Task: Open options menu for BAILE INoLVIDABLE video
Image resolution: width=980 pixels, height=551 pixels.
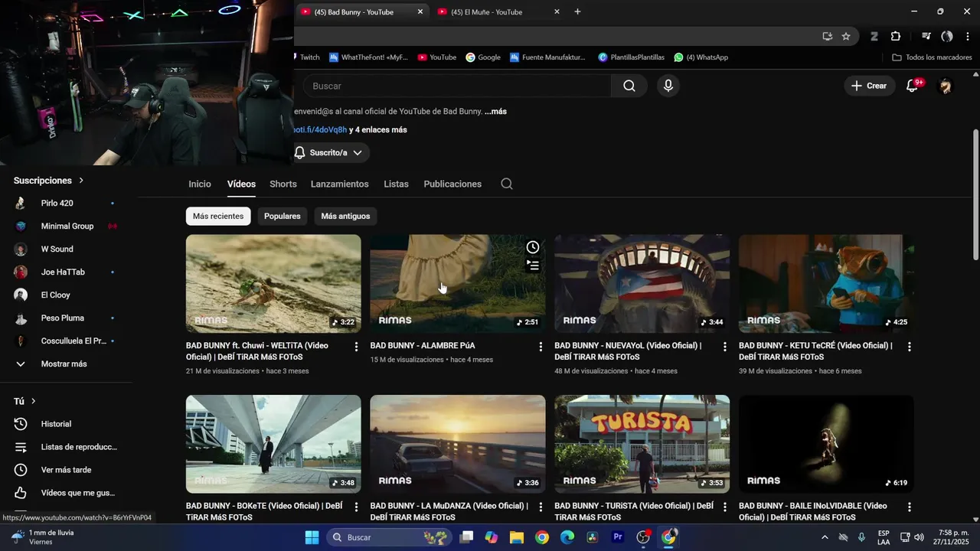Action: [x=910, y=507]
